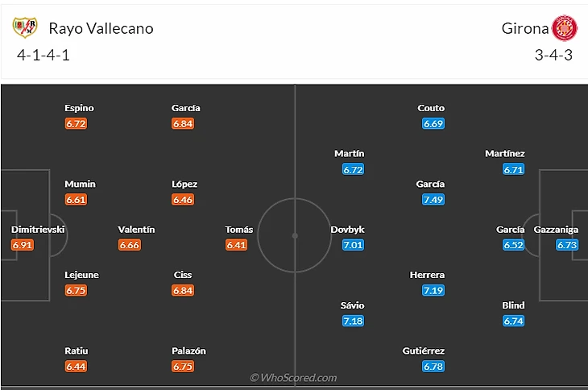The image size is (588, 390).
Task: Select Sávio's player name
Action: click(353, 305)
